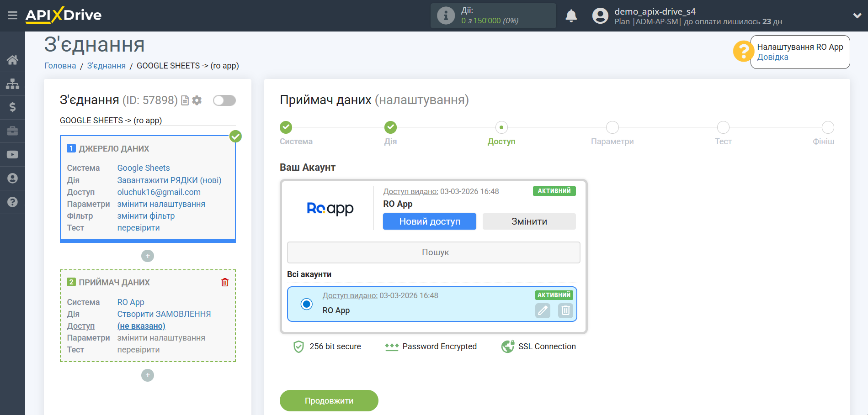Open billing via dollar sign sidebar icon
Image resolution: width=868 pixels, height=415 pixels.
click(x=12, y=107)
